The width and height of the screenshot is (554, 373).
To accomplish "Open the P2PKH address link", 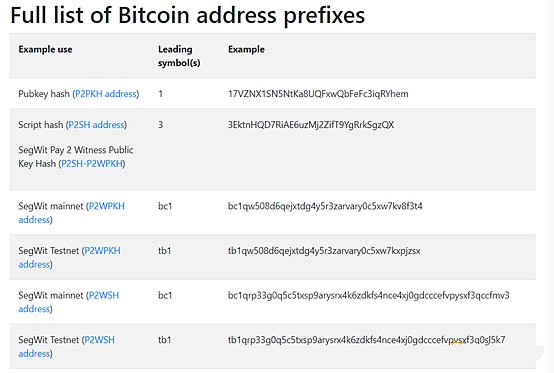I will coord(106,94).
